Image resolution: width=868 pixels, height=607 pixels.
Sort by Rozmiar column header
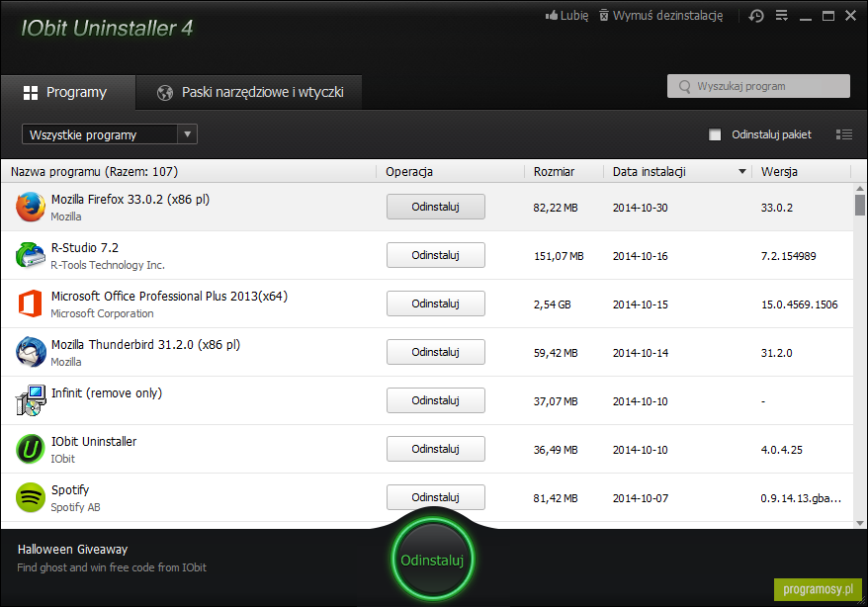pyautogui.click(x=564, y=172)
